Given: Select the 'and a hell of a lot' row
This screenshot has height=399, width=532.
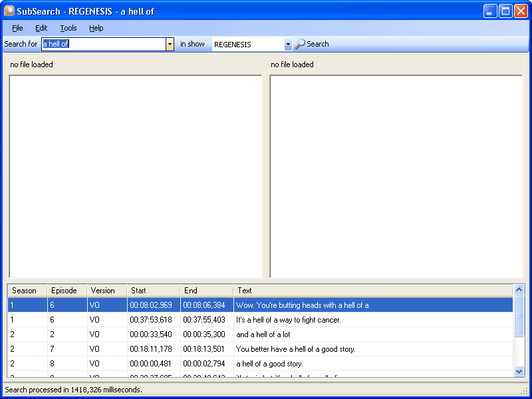Looking at the screenshot, I should click(263, 334).
